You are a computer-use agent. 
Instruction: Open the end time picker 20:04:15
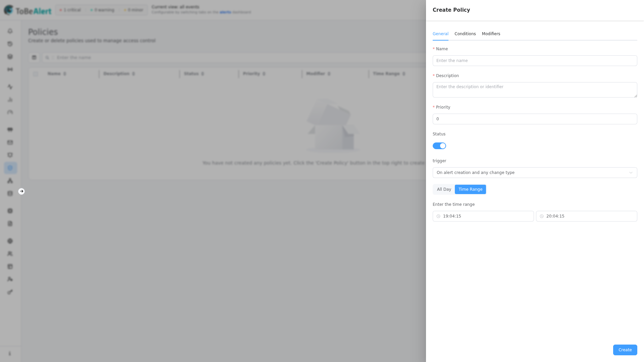[586, 216]
